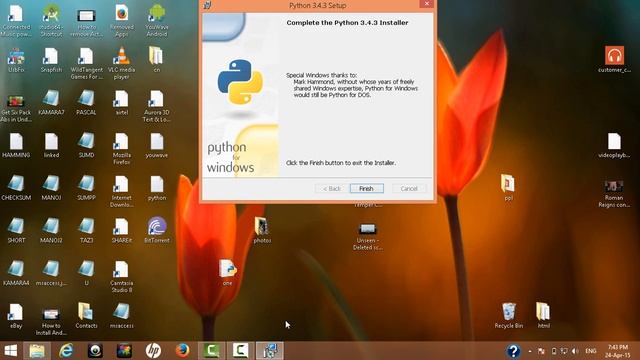The image size is (640, 360).
Task: Select the studio64 Shortcut icon
Action: coord(51,20)
